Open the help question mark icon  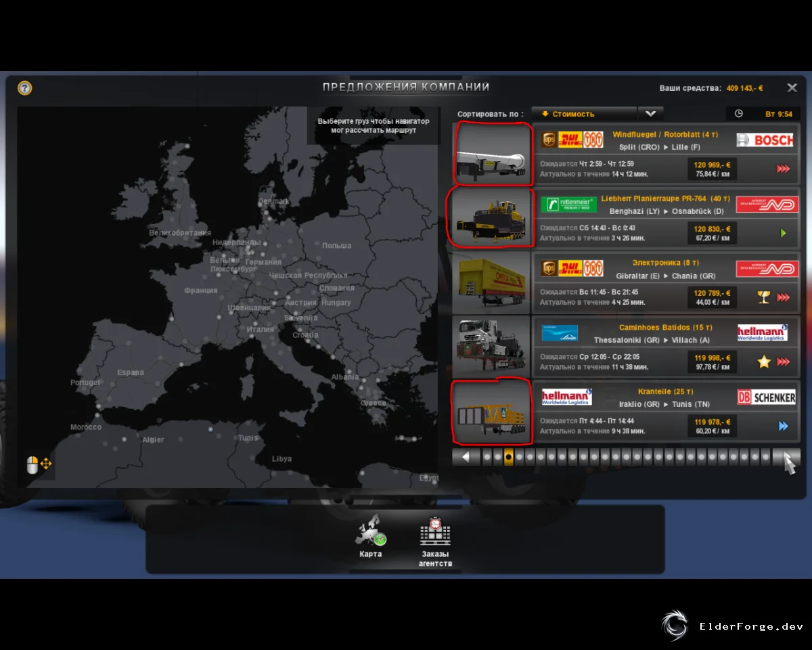(x=25, y=88)
